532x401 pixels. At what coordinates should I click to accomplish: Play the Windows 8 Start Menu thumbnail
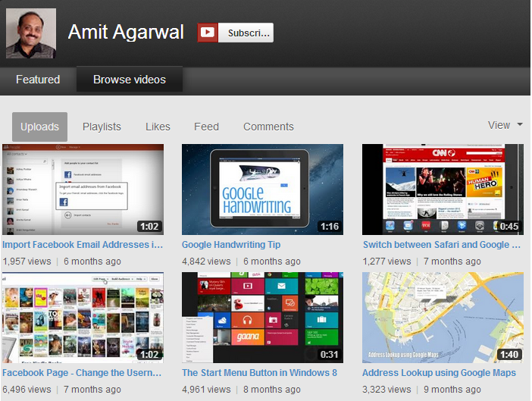(263, 318)
